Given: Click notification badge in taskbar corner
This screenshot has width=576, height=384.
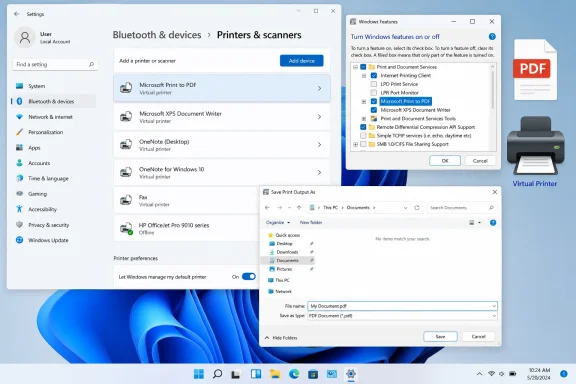Looking at the screenshot, I should (564, 374).
